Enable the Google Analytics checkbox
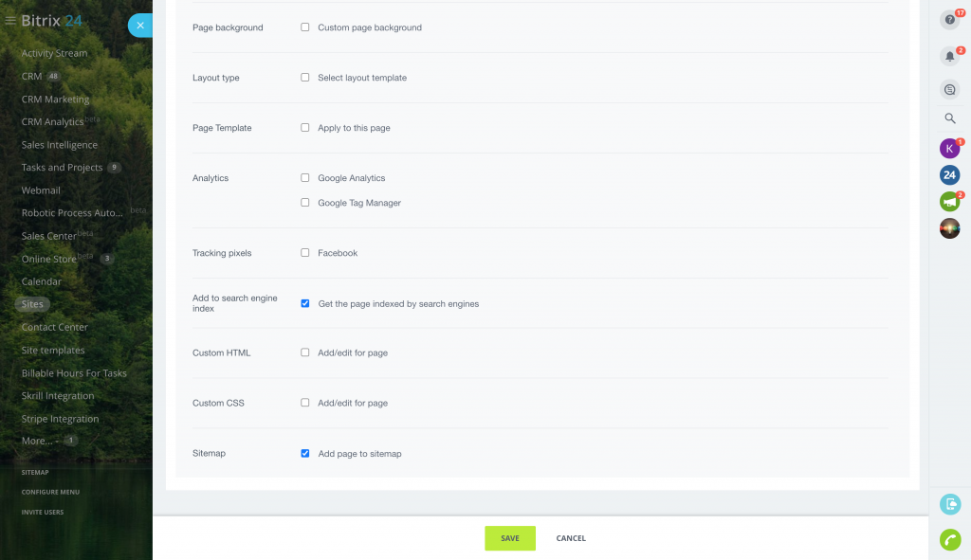Image resolution: width=971 pixels, height=560 pixels. pos(305,178)
